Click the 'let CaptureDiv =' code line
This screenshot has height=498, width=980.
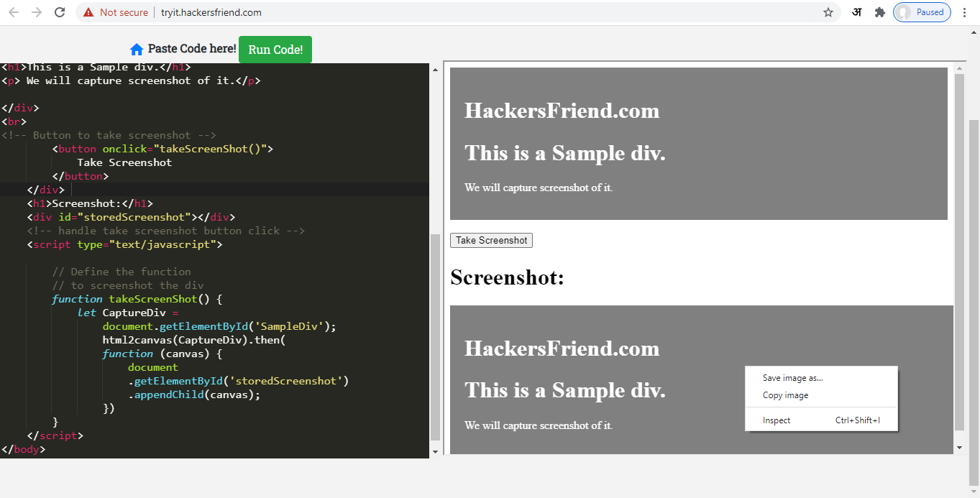128,313
